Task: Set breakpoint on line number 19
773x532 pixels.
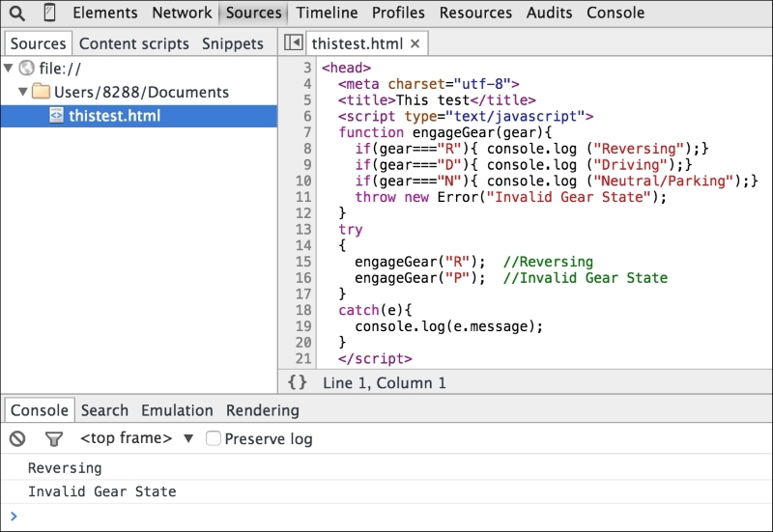Action: tap(303, 326)
